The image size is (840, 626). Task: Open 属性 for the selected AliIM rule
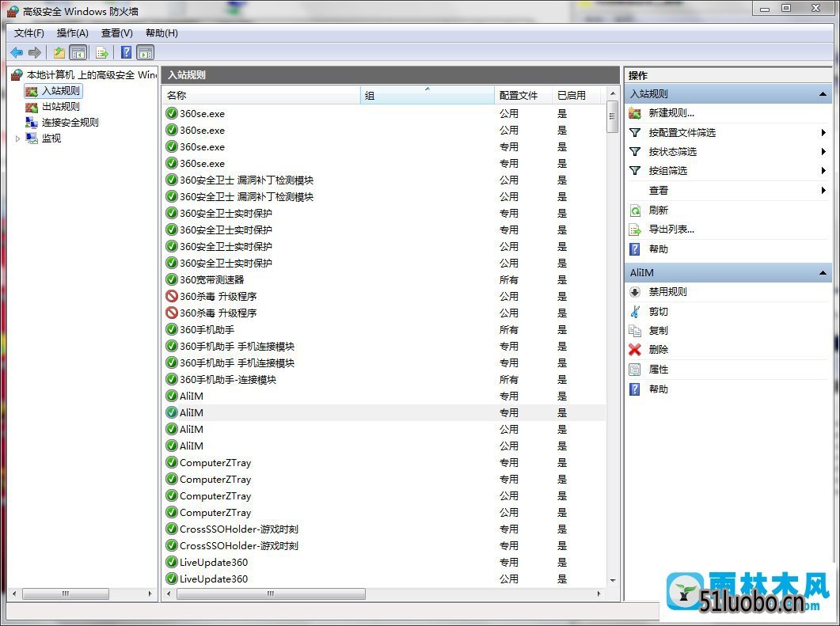coord(659,370)
